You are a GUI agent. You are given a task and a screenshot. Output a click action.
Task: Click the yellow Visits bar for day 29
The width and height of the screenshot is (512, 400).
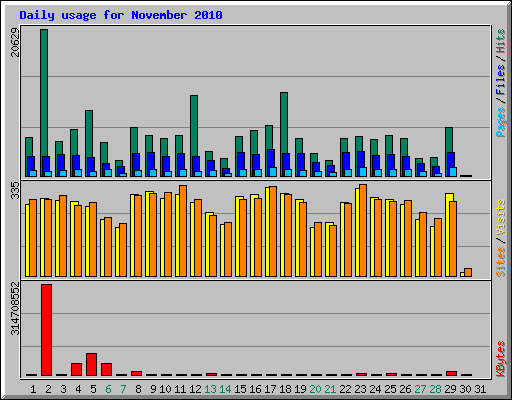[449, 235]
